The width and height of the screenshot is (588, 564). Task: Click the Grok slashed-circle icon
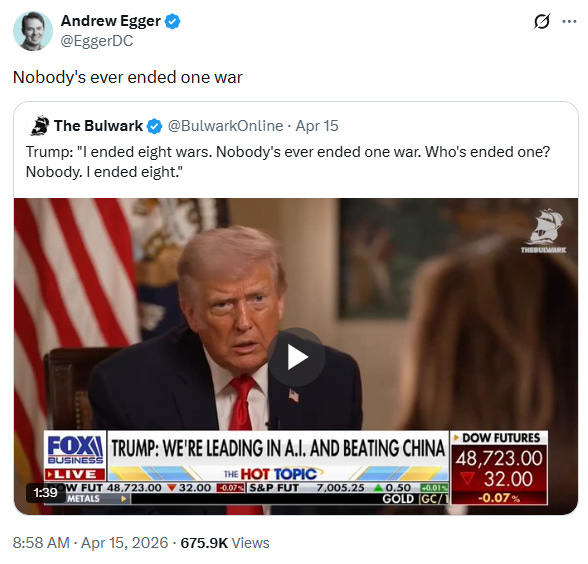click(x=542, y=21)
